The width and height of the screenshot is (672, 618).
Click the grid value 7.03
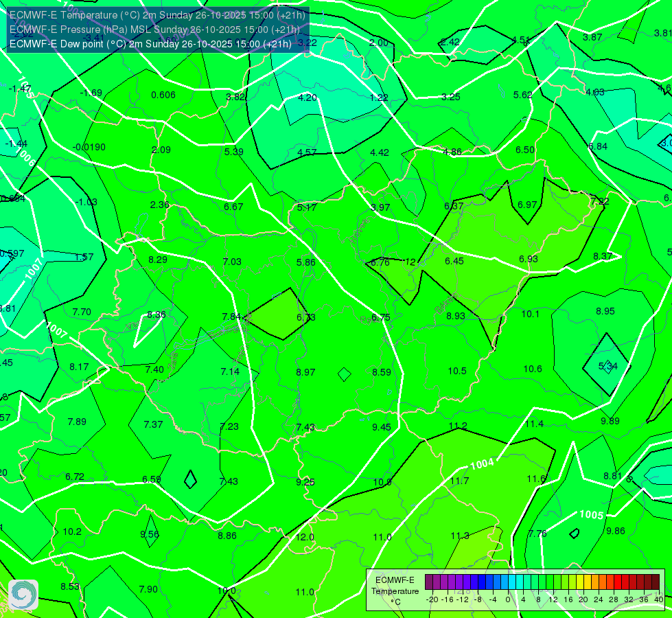tap(232, 262)
